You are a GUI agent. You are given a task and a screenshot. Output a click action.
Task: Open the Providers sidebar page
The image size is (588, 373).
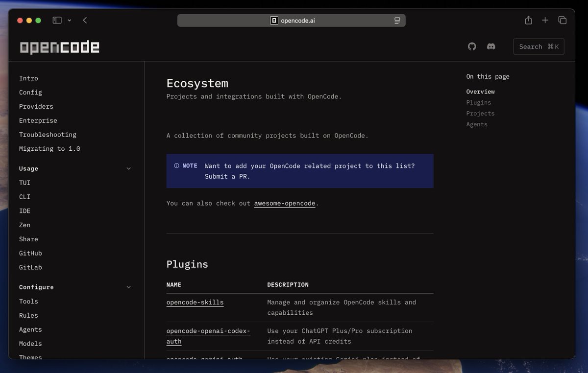point(36,106)
